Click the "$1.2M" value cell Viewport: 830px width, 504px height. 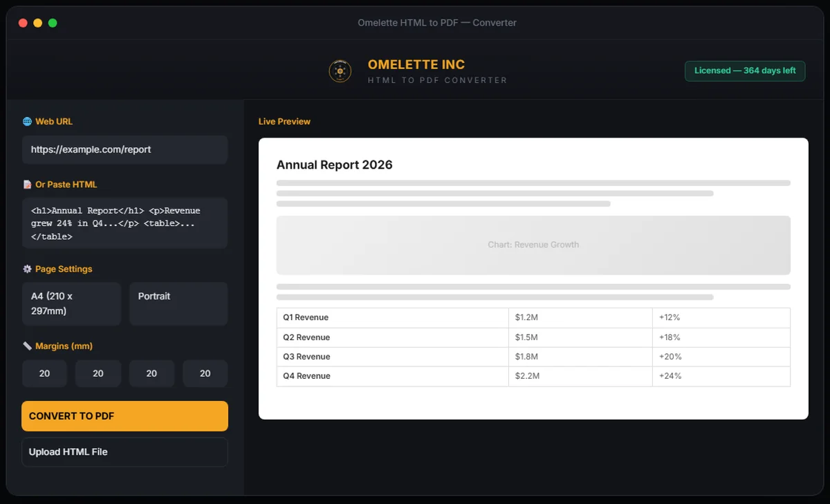[580, 317]
